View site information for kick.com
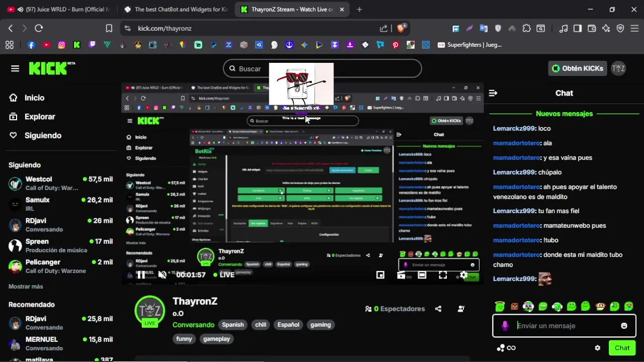The width and height of the screenshot is (644, 362). point(127,29)
